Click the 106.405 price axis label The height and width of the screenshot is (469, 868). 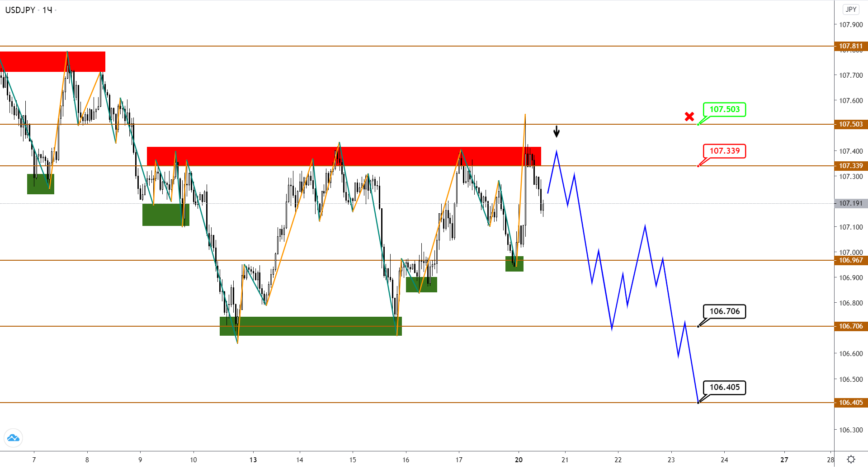pos(851,403)
